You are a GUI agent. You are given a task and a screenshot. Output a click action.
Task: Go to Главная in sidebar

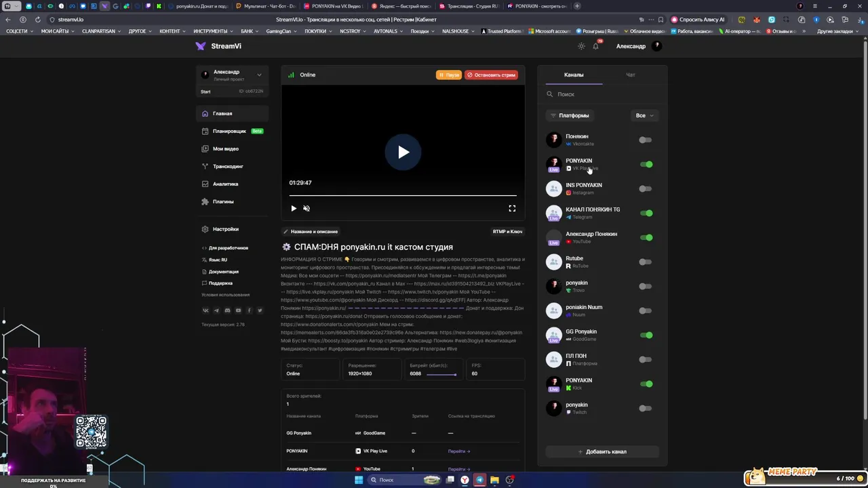tap(232, 114)
